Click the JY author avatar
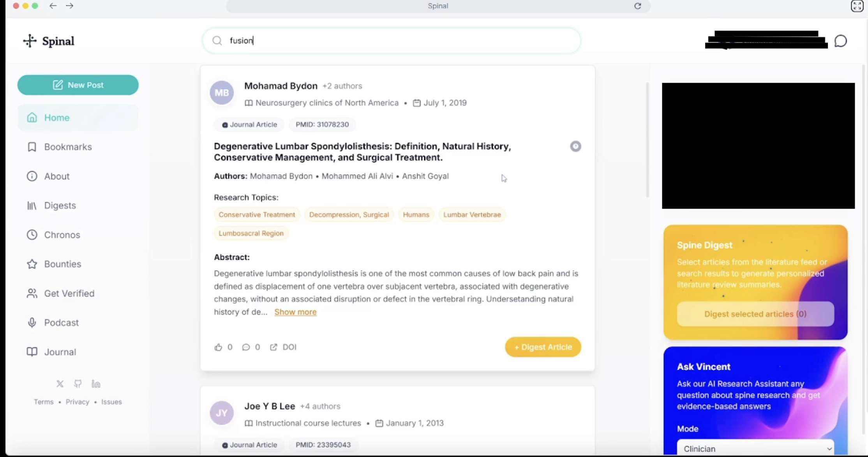The image size is (868, 457). (x=222, y=413)
